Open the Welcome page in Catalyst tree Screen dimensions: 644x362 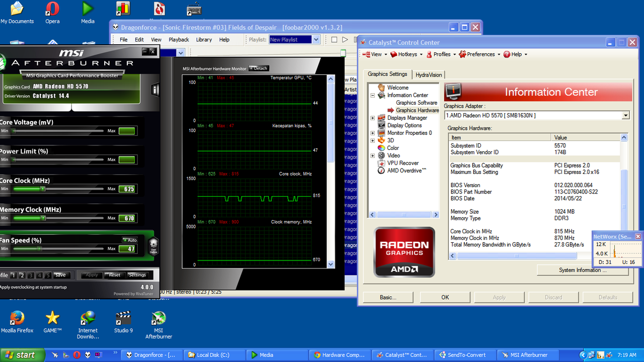tap(397, 87)
